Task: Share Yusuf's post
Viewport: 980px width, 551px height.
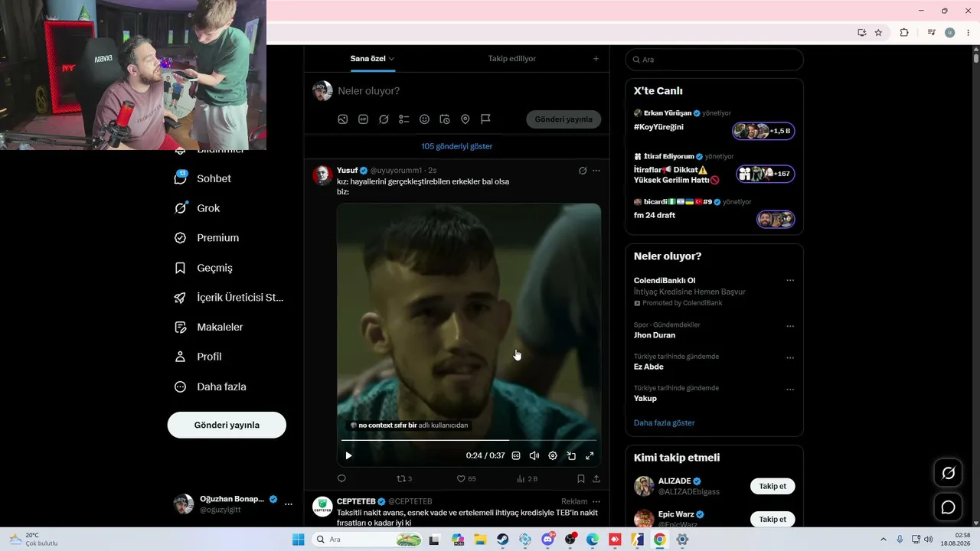Action: 596,479
